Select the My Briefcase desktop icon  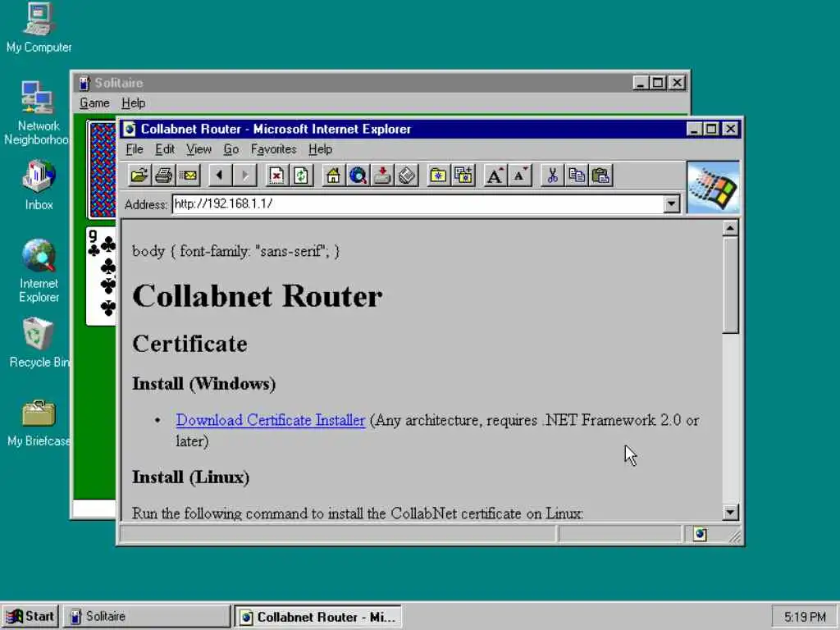pyautogui.click(x=39, y=423)
